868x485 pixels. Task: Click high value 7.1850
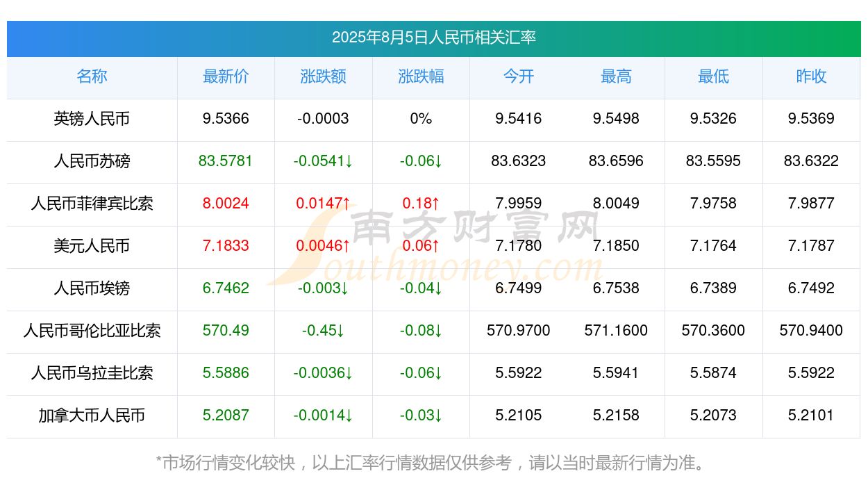[616, 246]
